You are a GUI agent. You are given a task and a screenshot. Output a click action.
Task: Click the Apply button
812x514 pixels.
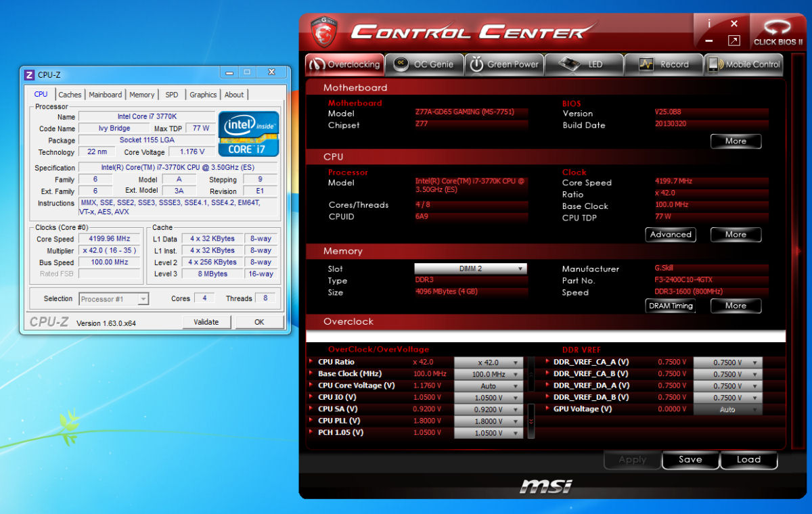633,460
